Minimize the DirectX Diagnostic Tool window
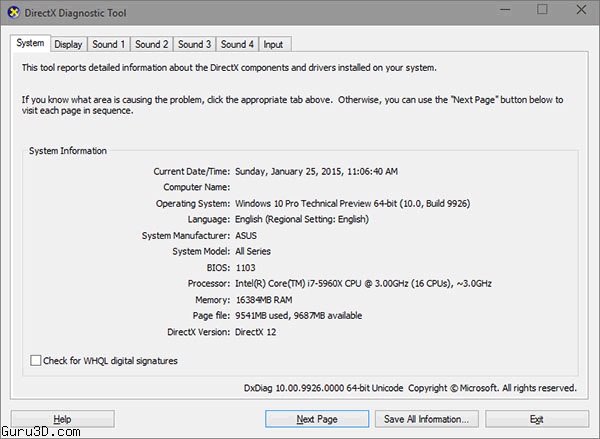600x439 pixels. coord(505,10)
